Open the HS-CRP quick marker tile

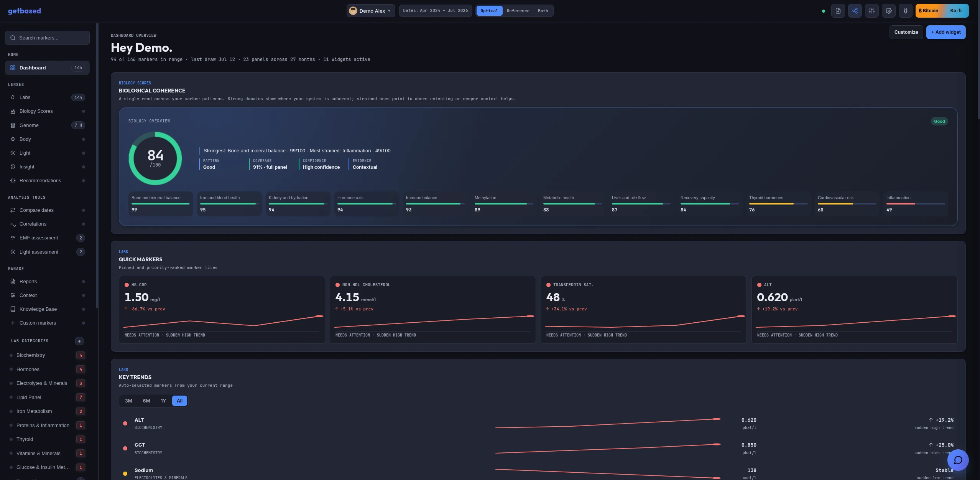pos(222,310)
